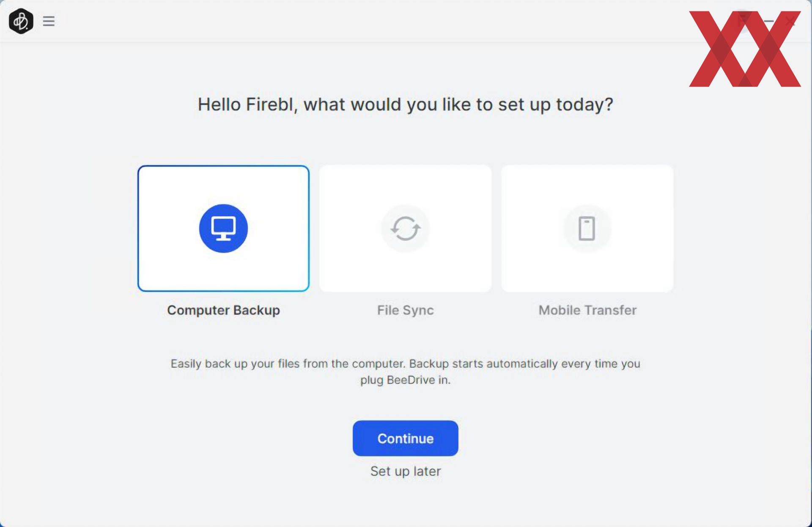Choose Set up later link

coord(405,471)
